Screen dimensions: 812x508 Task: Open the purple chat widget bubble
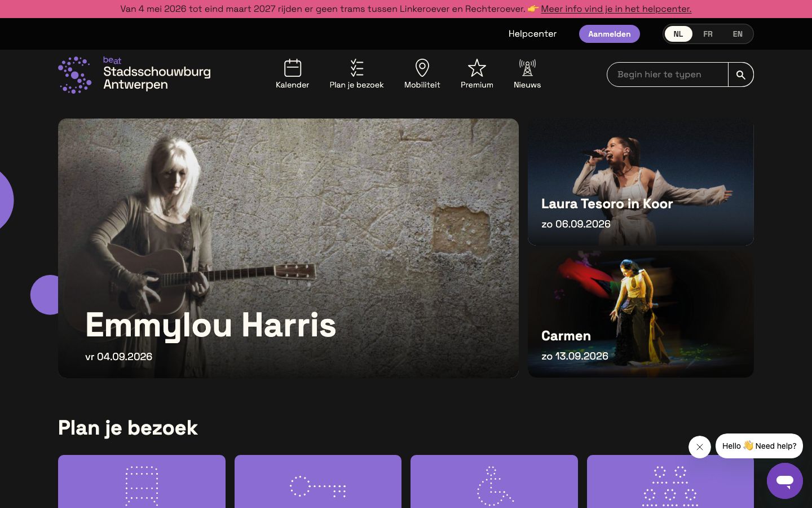[784, 481]
